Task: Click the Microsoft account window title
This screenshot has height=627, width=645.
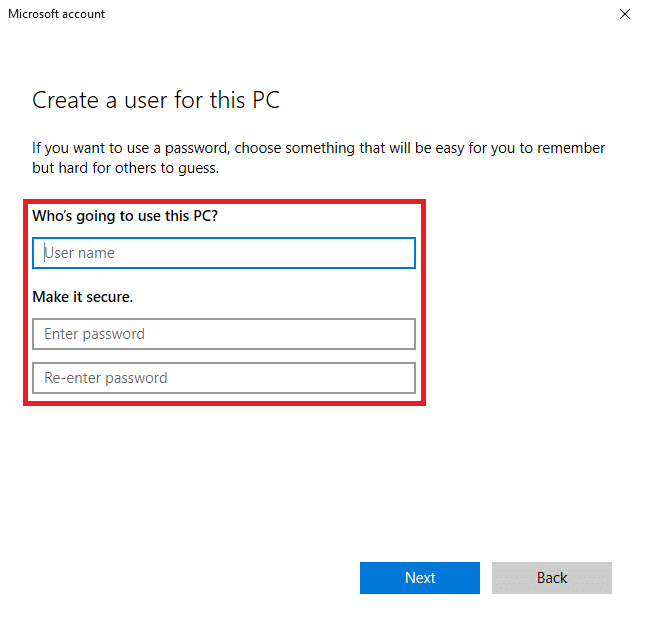Action: (x=56, y=14)
